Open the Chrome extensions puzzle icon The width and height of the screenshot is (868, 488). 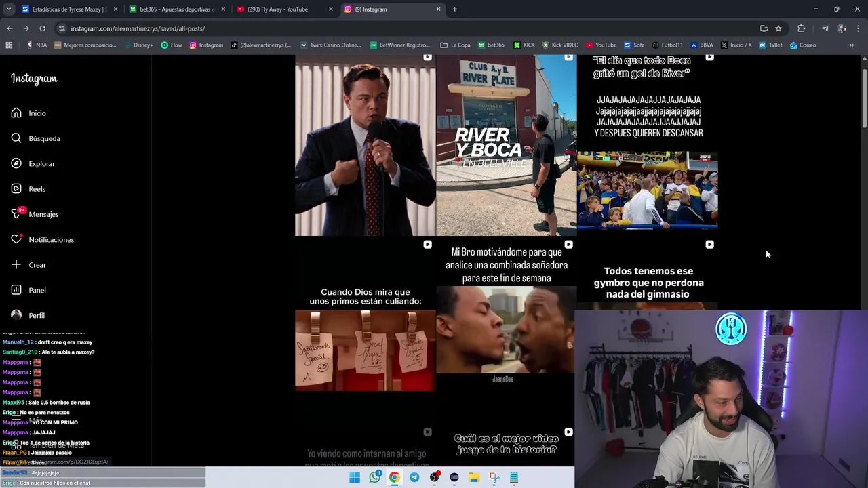coord(802,28)
